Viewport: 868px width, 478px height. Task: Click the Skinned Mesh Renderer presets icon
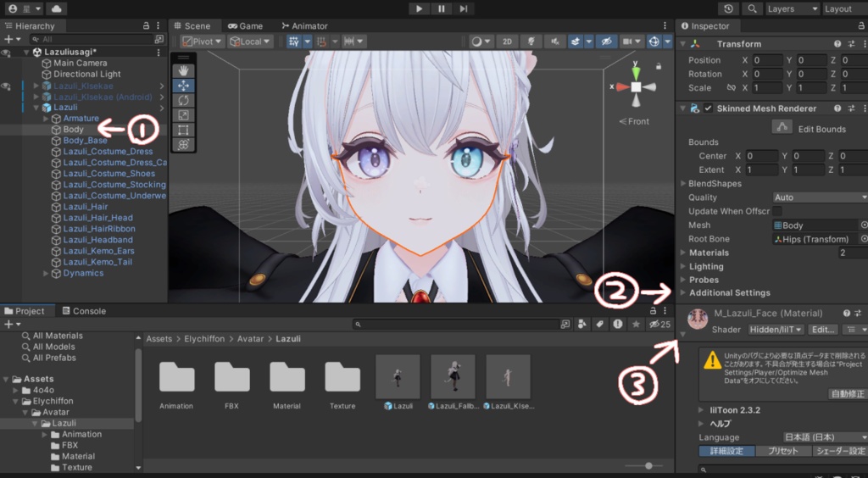tap(851, 108)
